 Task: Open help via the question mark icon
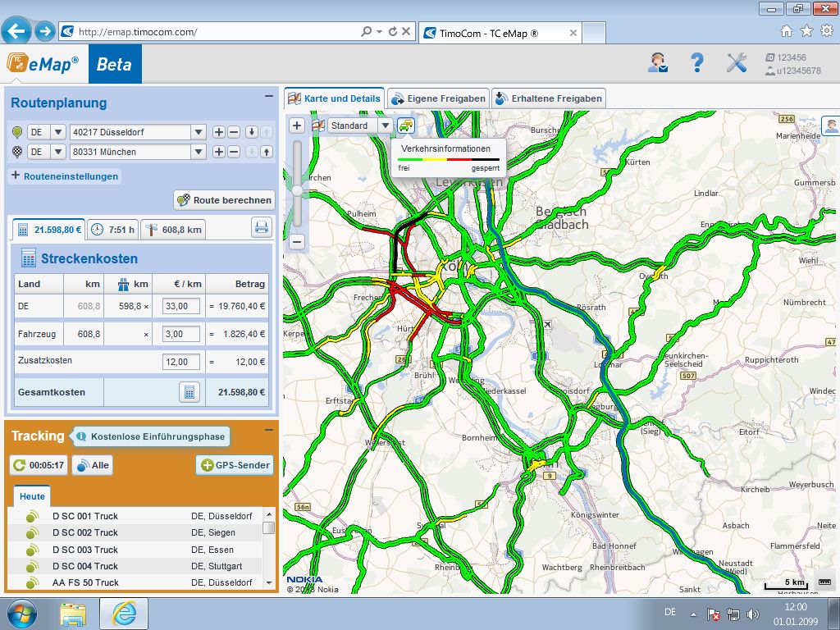coord(697,63)
